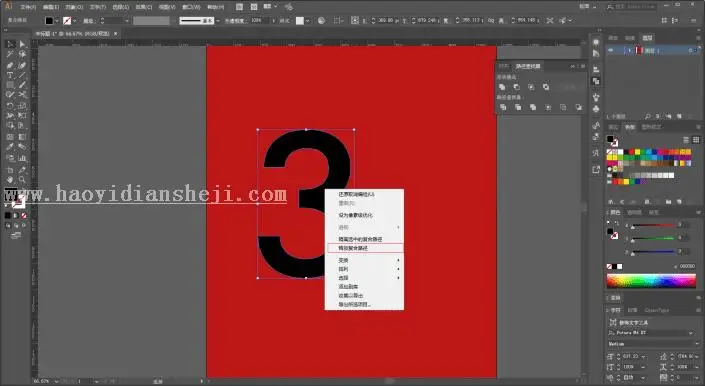The image size is (705, 386).
Task: Select the Magic Wand tool
Action: click(x=10, y=54)
